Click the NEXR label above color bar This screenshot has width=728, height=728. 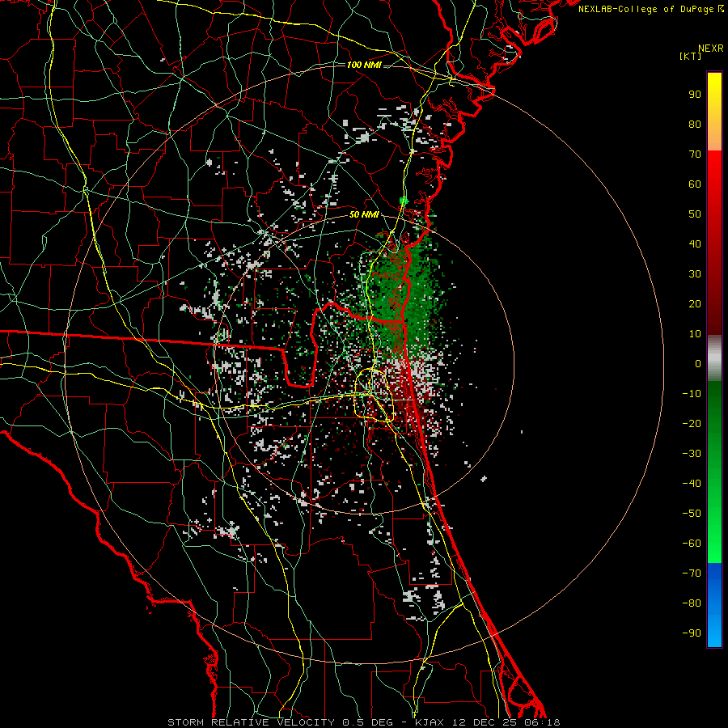click(711, 49)
